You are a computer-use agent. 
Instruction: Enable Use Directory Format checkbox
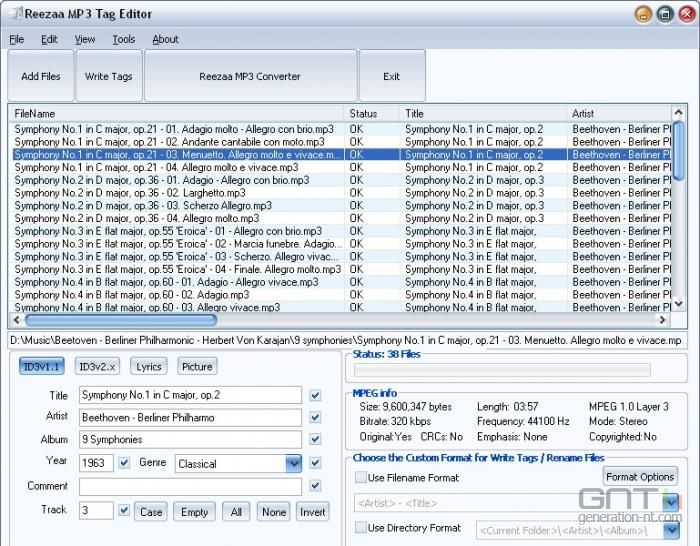pyautogui.click(x=361, y=527)
